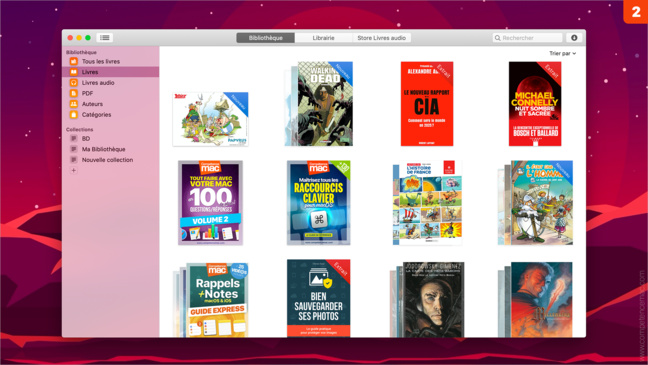This screenshot has height=365, width=648.
Task: Click the Collections sidebar section header
Action: pos(79,129)
